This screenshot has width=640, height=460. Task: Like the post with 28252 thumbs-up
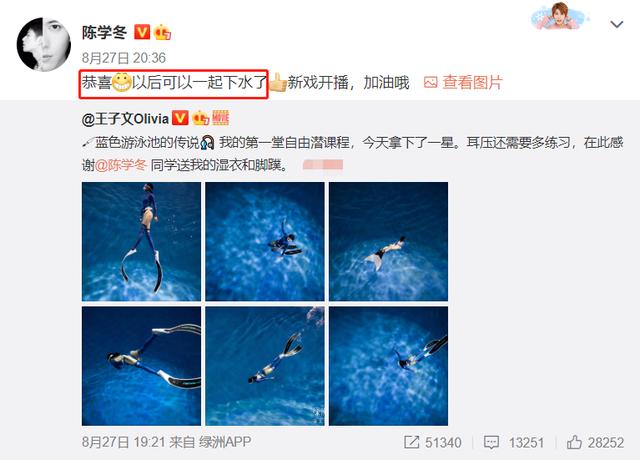574,442
